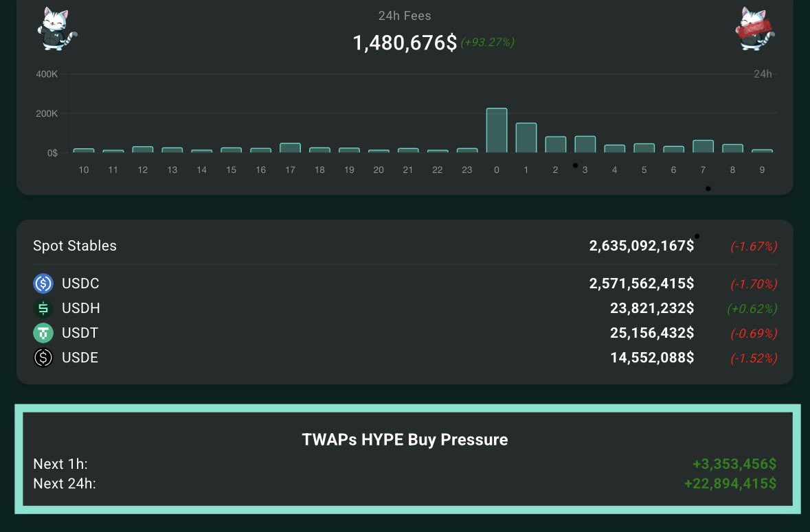Click the USDT value 25,156,432$
The width and height of the screenshot is (810, 532).
coord(652,333)
